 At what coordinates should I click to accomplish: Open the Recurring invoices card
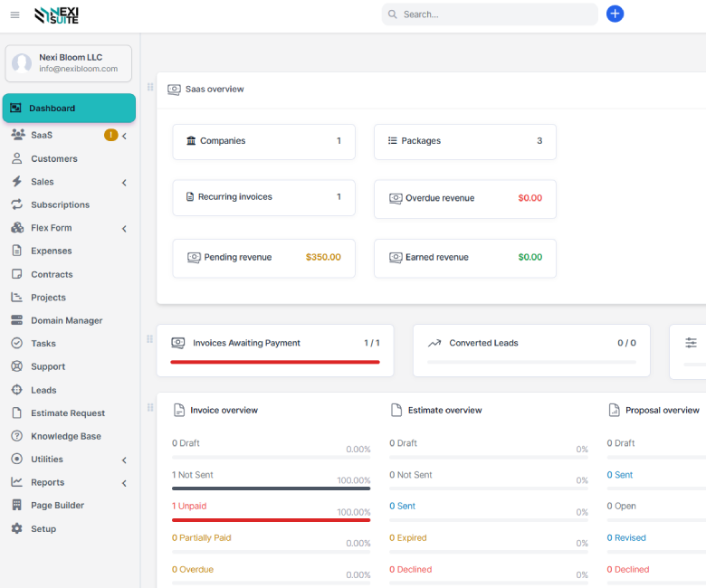(x=264, y=197)
